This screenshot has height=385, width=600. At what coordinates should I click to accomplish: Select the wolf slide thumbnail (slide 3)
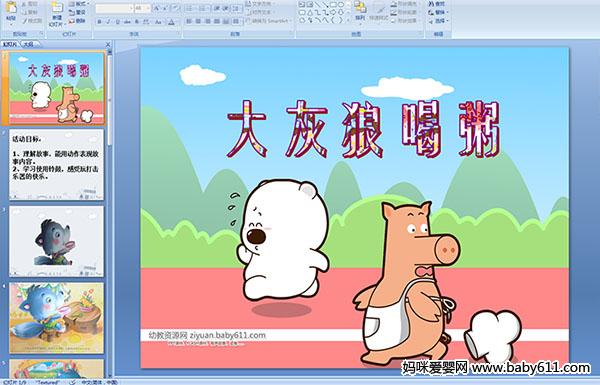pos(57,241)
